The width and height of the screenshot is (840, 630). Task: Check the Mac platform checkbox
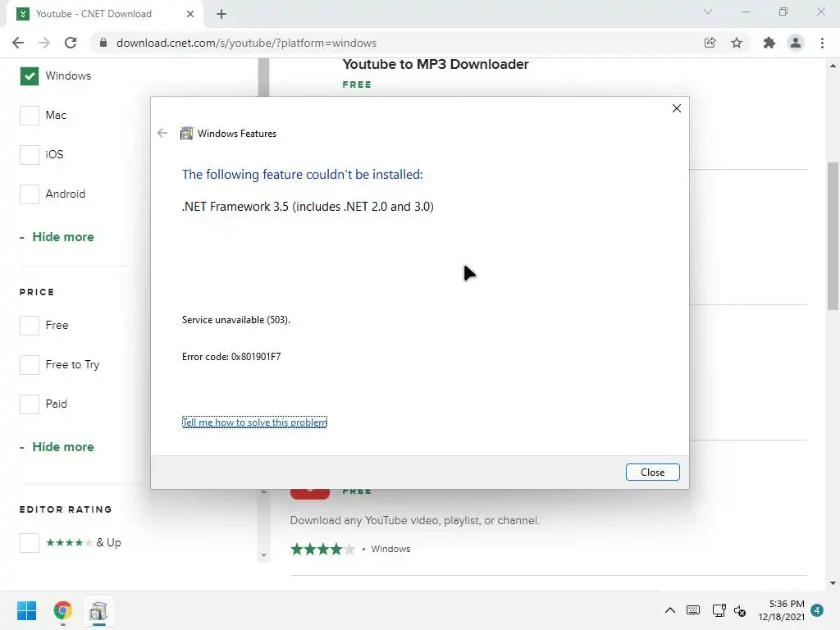tap(30, 115)
